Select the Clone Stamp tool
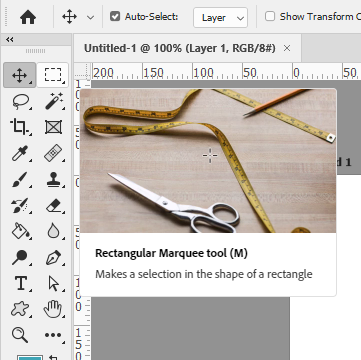The image size is (361, 360). (53, 179)
